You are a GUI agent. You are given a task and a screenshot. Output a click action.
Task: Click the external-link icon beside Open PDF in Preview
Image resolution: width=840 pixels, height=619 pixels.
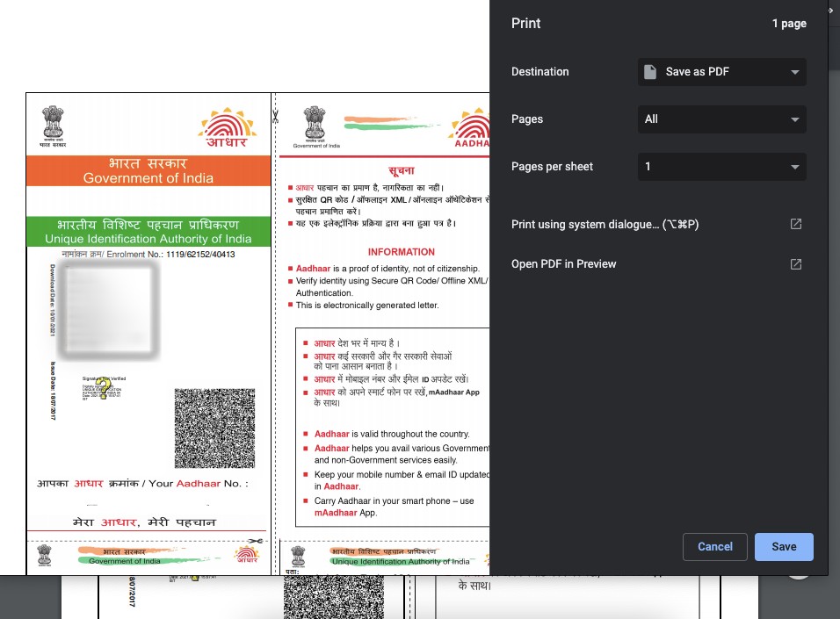tap(796, 264)
